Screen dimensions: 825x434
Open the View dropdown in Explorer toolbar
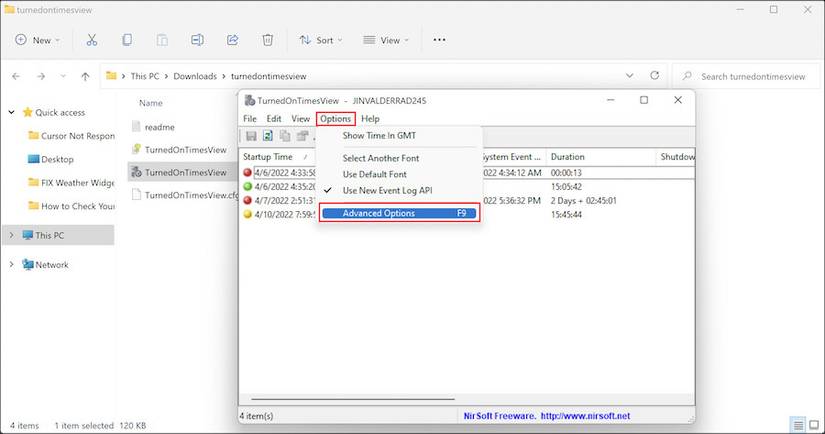386,40
